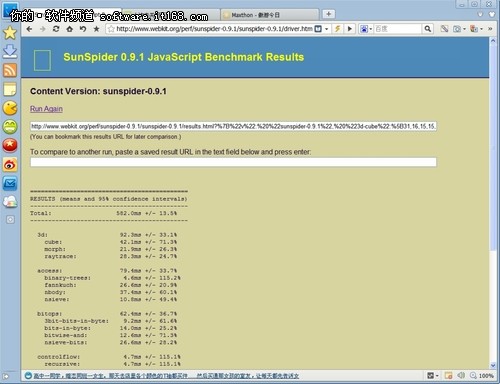Screen dimensions: 500x384
Task: Open the cloud sidebar icon
Action: 10,202
